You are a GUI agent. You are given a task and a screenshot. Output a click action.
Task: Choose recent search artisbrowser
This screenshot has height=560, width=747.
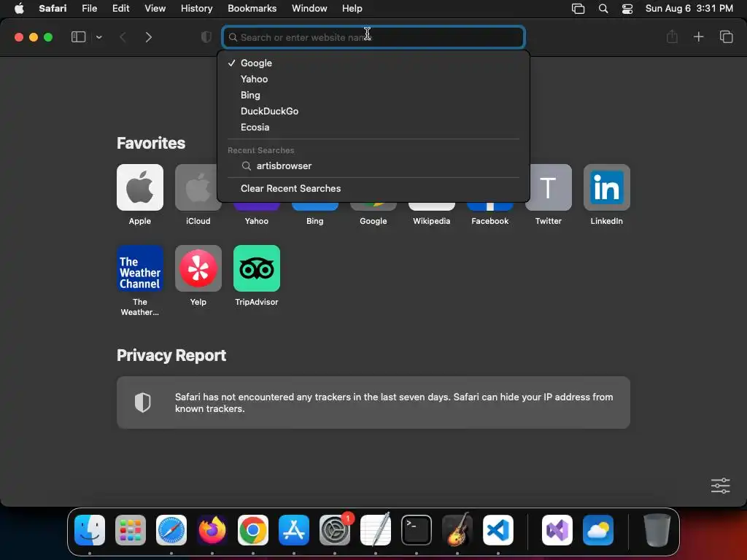pyautogui.click(x=373, y=166)
